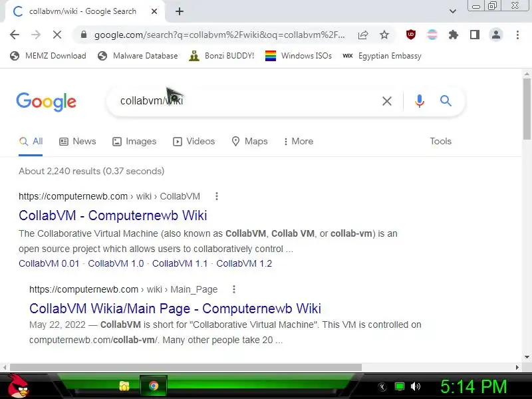The height and width of the screenshot is (399, 532).
Task: Open the CollabVM 1.1 sitelink
Action: pyautogui.click(x=180, y=263)
